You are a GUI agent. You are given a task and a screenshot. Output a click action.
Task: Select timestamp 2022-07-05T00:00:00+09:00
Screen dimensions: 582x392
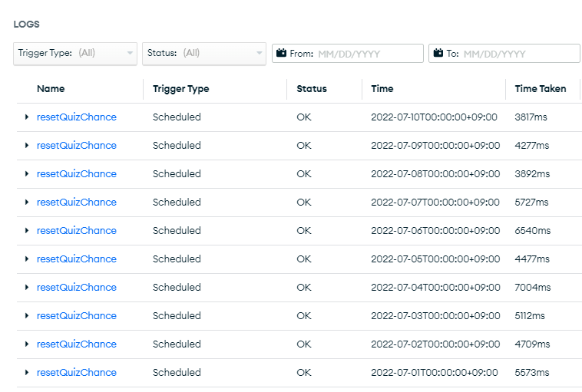coord(435,259)
